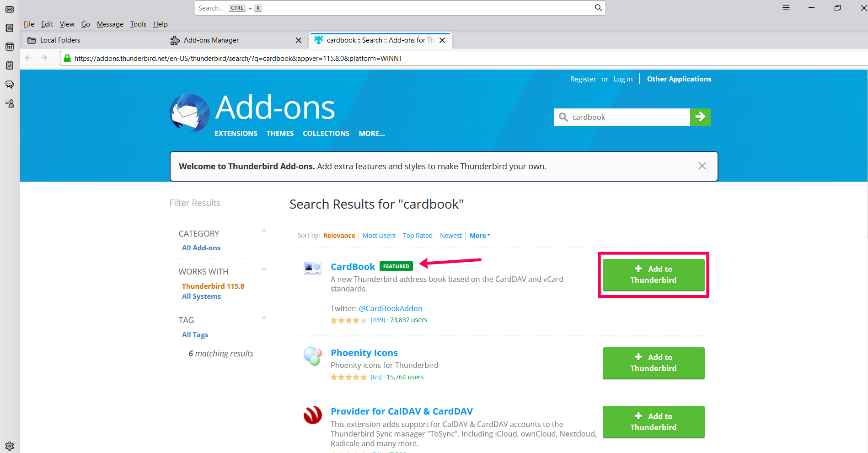Open the Go menu
Screen dimensions: 868x453
coord(86,24)
